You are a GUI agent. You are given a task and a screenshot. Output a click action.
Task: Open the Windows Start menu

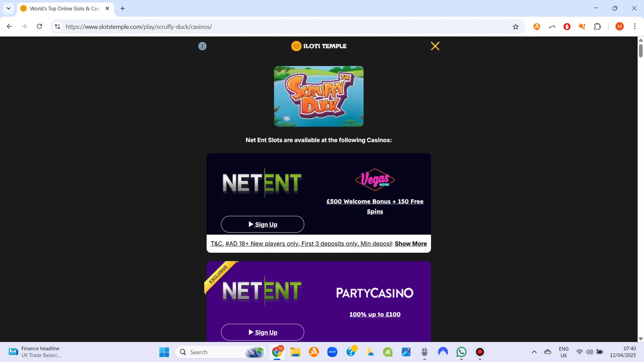click(164, 352)
